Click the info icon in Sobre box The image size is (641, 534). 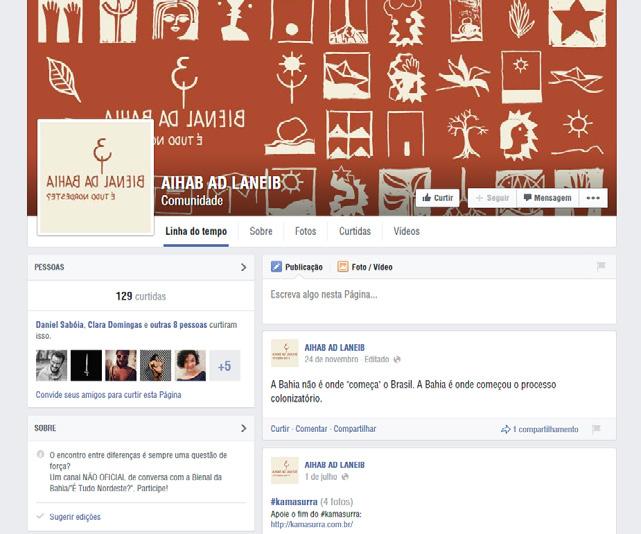pos(40,454)
